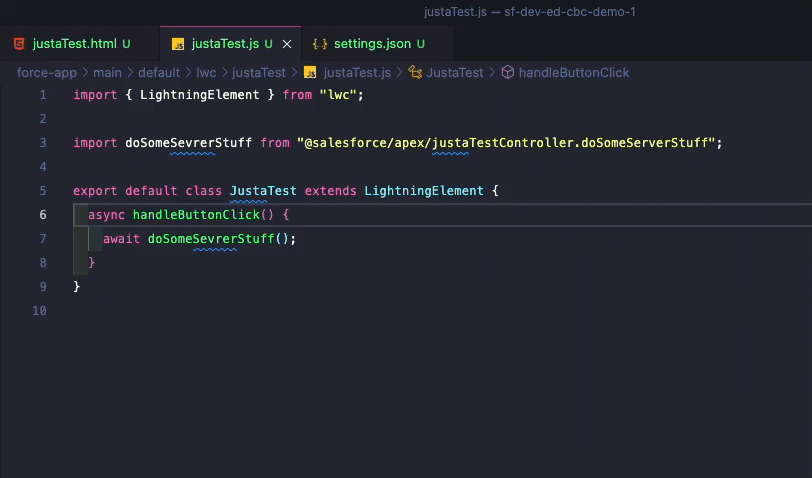Image resolution: width=812 pixels, height=478 pixels.
Task: Click the async keyword on line 6
Action: click(x=106, y=215)
